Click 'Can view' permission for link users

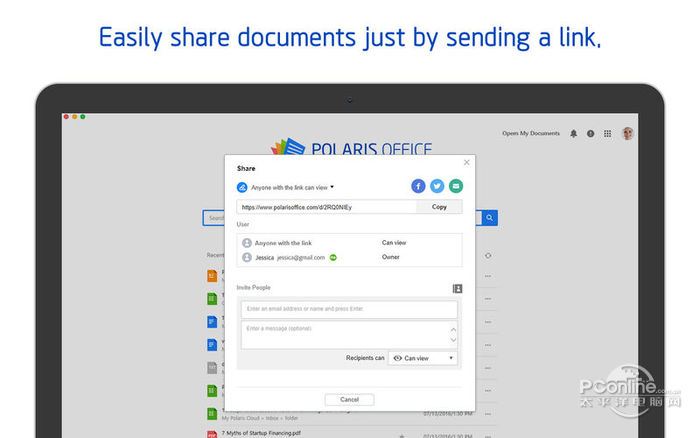[x=394, y=243]
